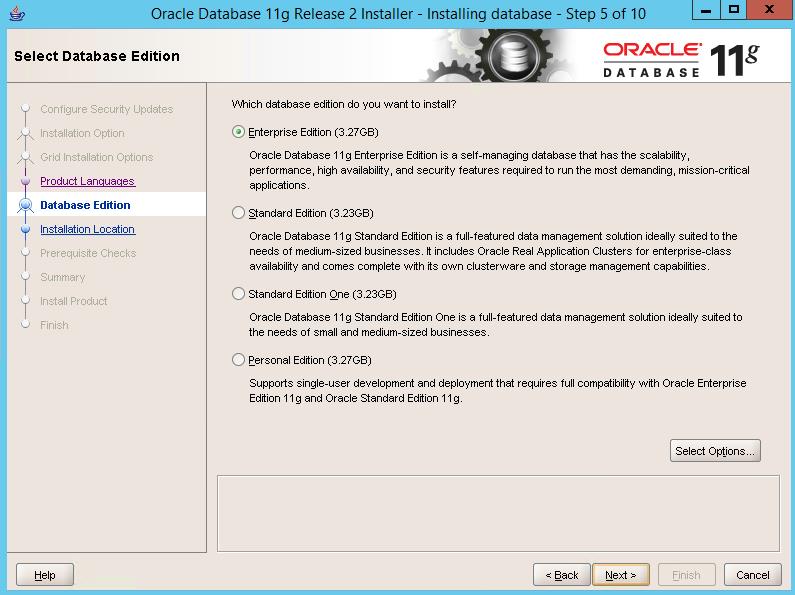The height and width of the screenshot is (595, 795).
Task: Click the empty message area box
Action: point(498,513)
